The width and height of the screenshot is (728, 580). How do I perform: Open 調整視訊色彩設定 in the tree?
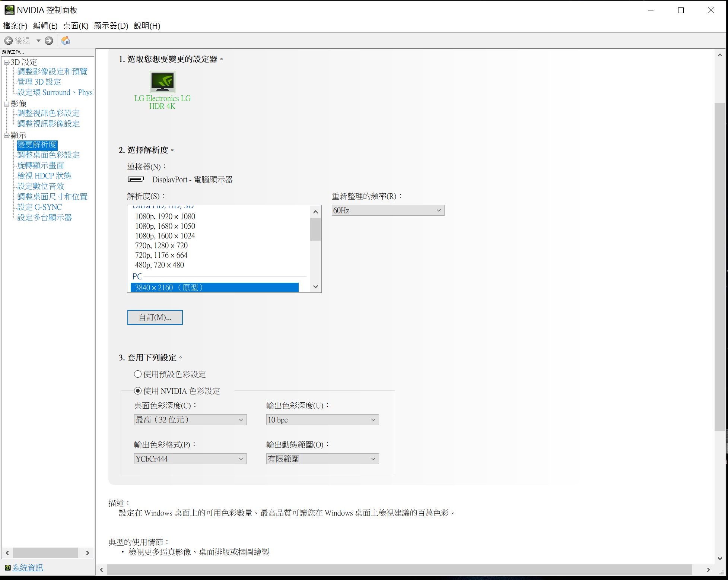pyautogui.click(x=48, y=113)
